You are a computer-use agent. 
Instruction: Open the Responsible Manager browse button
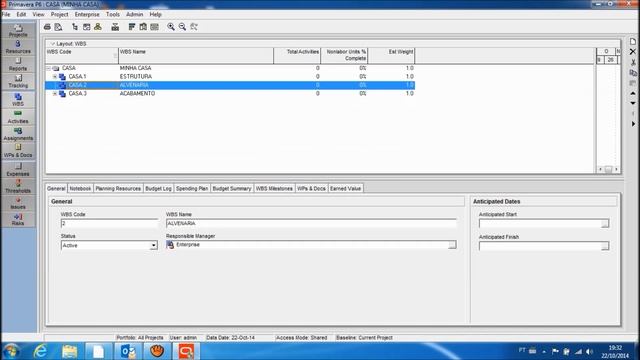coord(452,245)
